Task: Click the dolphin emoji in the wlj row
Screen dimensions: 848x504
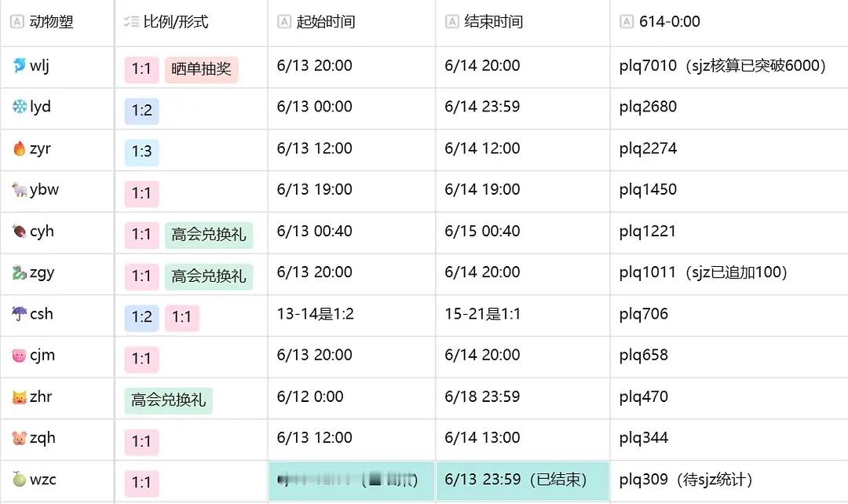Action: [19, 65]
